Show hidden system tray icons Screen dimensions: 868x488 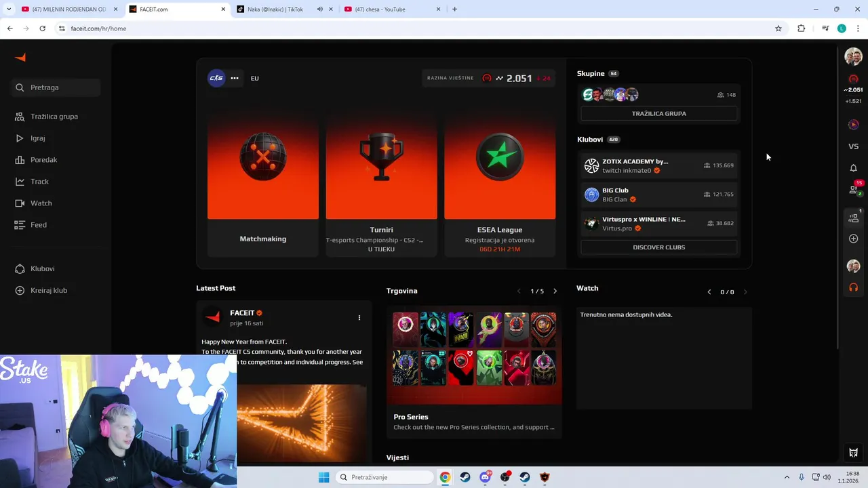(x=787, y=477)
